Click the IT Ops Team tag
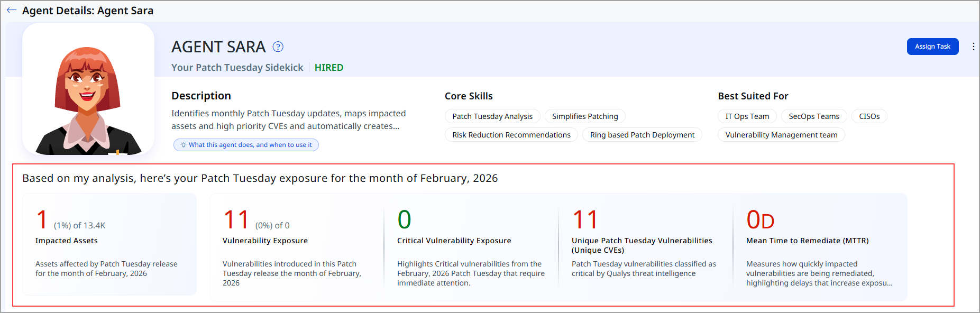The image size is (980, 313). click(747, 116)
